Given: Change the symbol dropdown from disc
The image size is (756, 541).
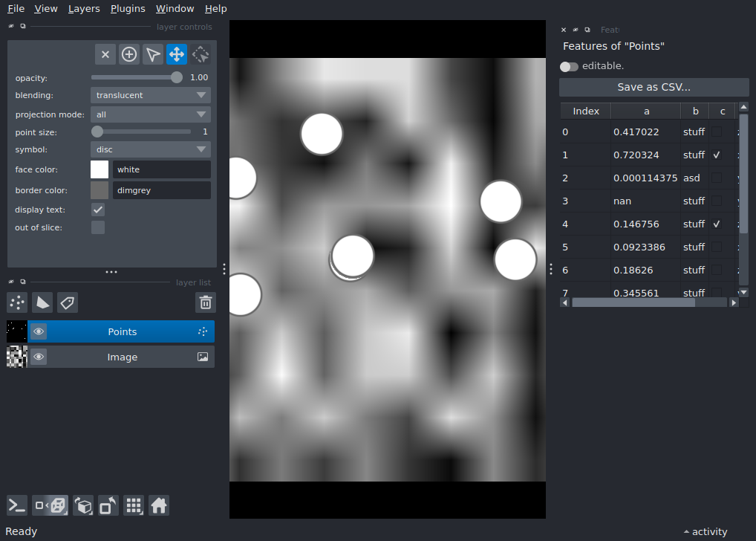Looking at the screenshot, I should click(150, 149).
